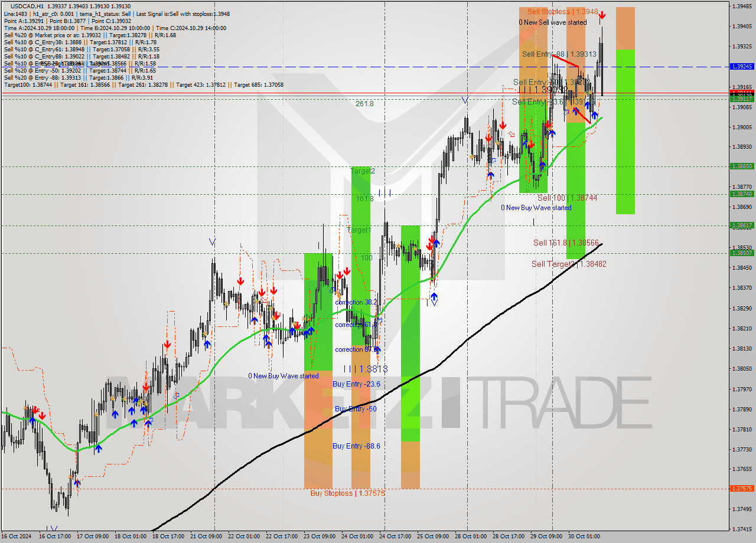Click the 25 Oct 09:00 time label
756x543 pixels.
coord(433,537)
